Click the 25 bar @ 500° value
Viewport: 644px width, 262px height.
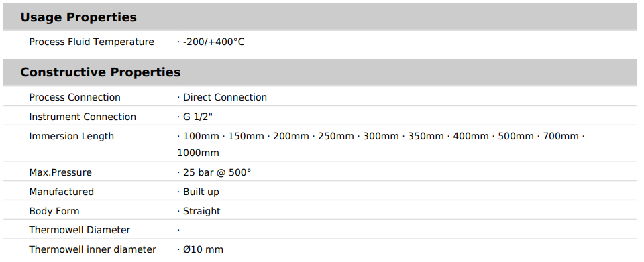coord(217,173)
